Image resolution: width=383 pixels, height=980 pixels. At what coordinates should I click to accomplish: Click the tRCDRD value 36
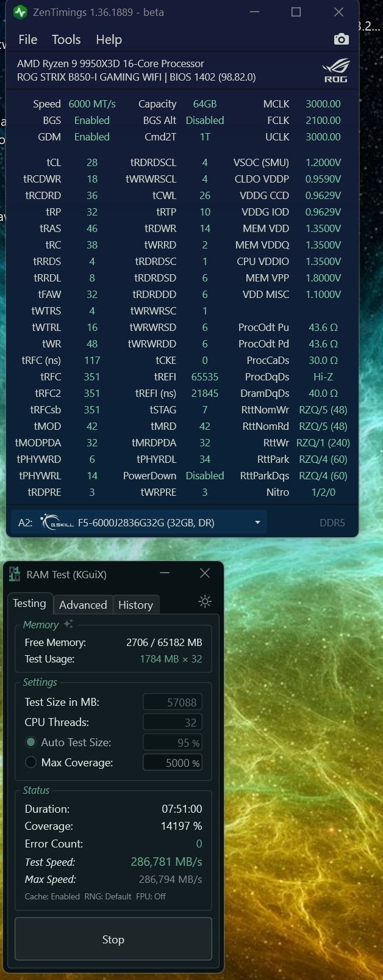92,195
